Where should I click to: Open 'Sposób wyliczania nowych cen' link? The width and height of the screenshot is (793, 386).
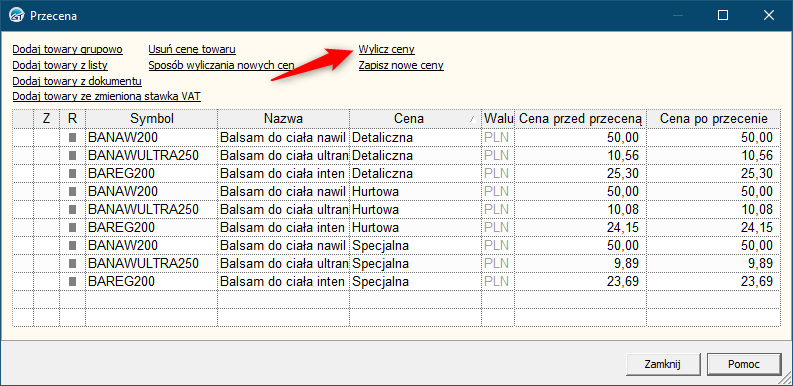222,65
